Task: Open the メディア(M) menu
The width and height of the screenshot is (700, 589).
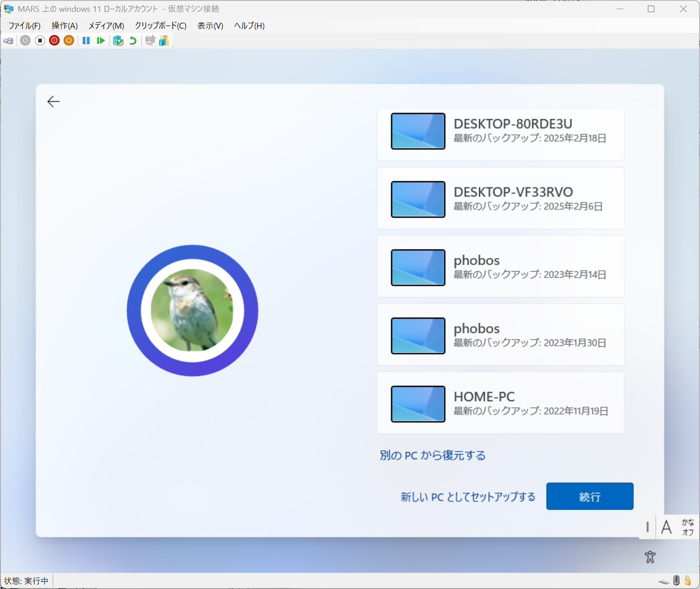Action: [x=106, y=26]
